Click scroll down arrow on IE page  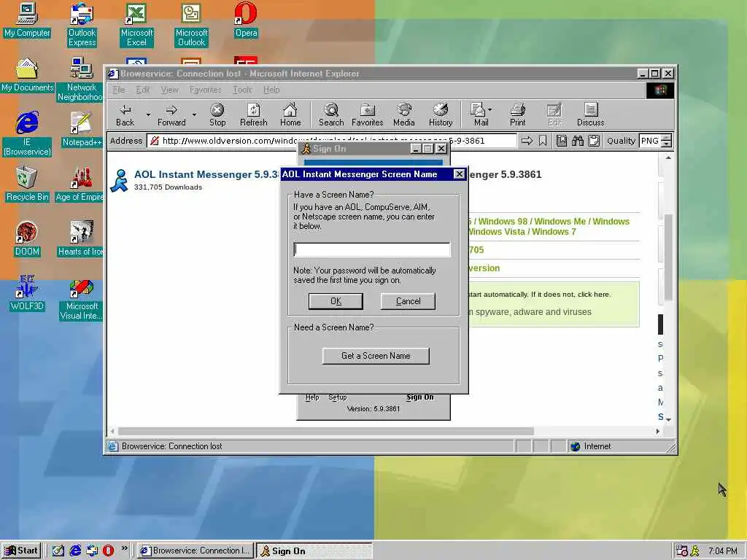[668, 419]
